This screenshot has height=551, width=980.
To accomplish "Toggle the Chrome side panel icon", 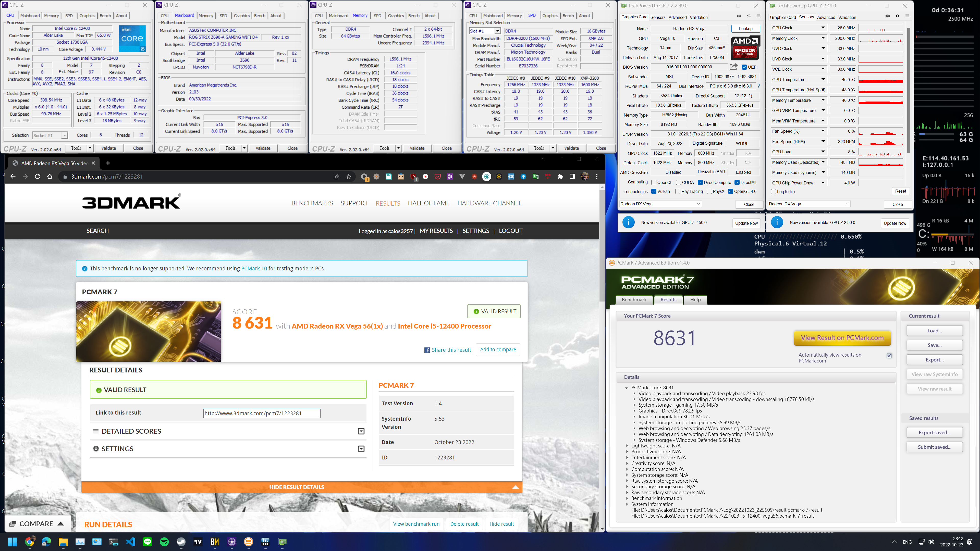I will pyautogui.click(x=572, y=177).
